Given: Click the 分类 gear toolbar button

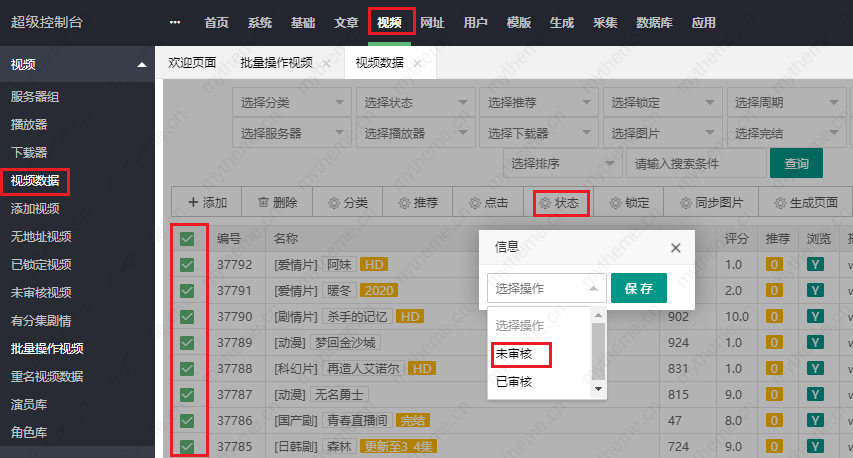Looking at the screenshot, I should [348, 202].
